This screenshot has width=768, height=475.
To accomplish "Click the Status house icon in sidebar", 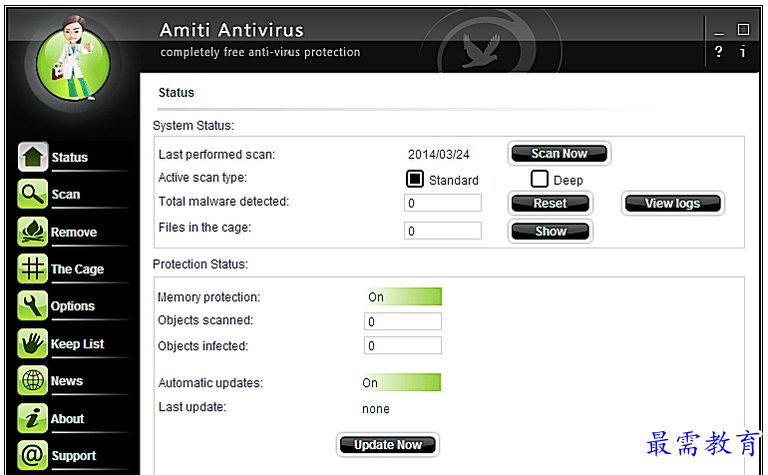I will click(x=33, y=157).
